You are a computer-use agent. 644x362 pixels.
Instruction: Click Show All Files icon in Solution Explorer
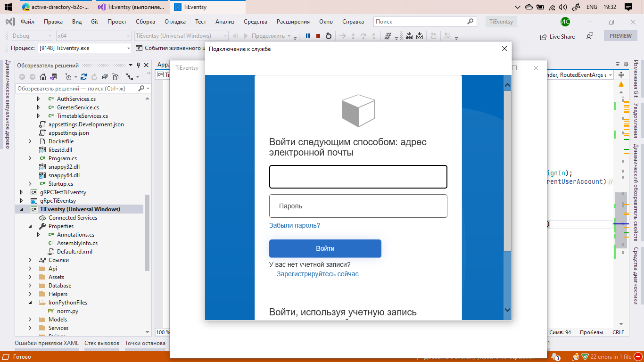pos(115,77)
